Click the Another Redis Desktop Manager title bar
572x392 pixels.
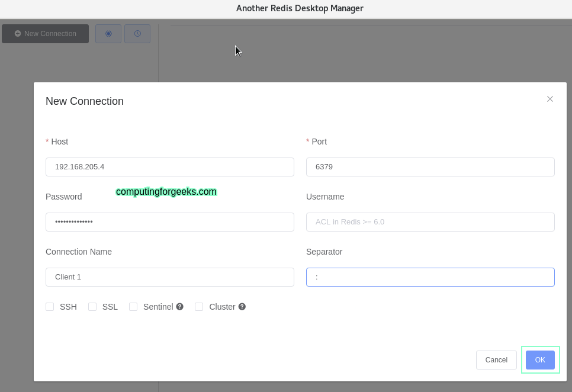[300, 8]
